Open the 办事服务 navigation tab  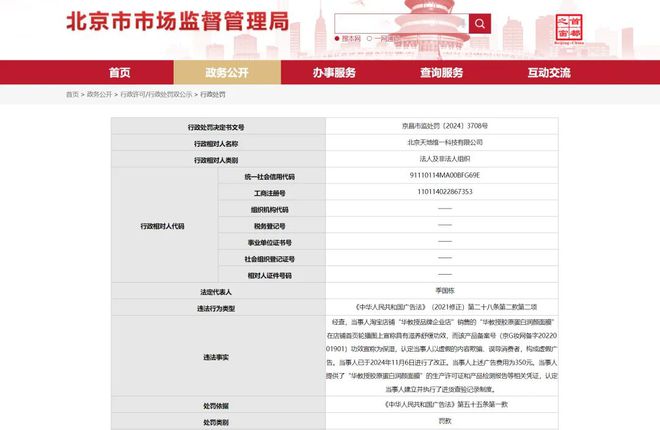[334, 73]
